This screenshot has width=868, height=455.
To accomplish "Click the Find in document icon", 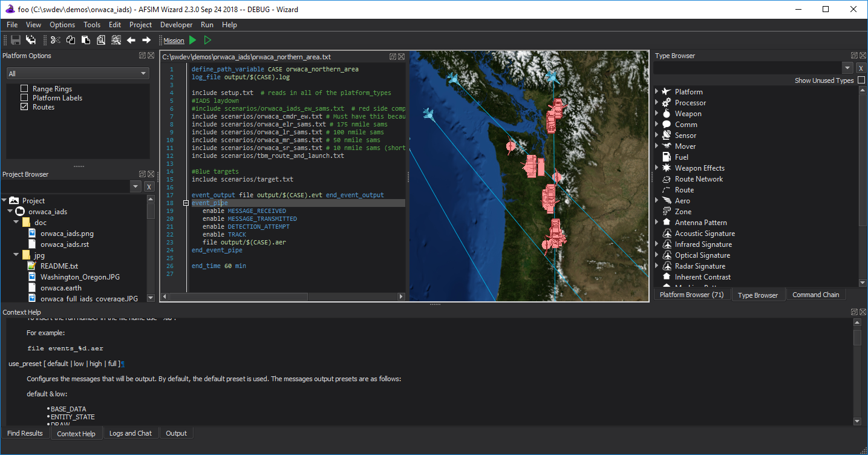I will pyautogui.click(x=101, y=40).
